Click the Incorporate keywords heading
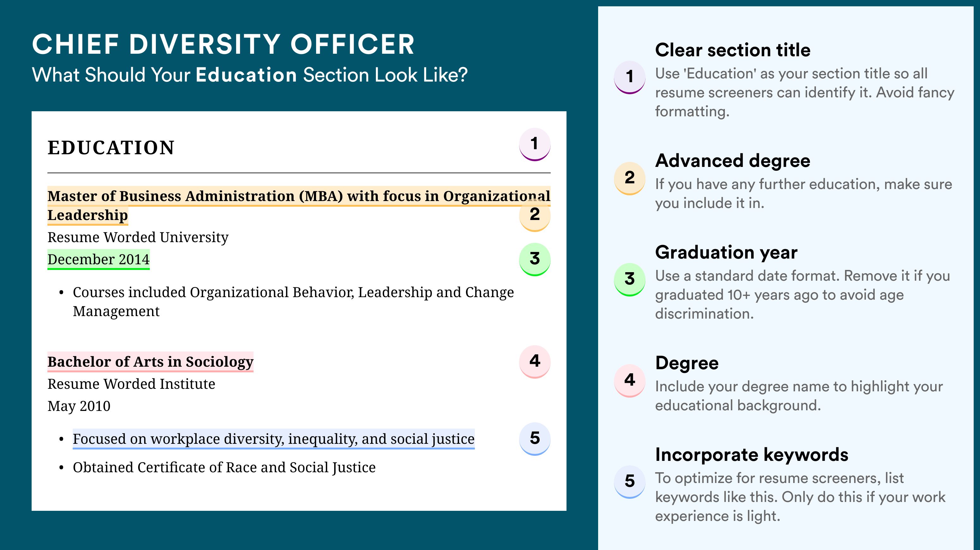Viewport: 980px width, 550px height. 752,455
